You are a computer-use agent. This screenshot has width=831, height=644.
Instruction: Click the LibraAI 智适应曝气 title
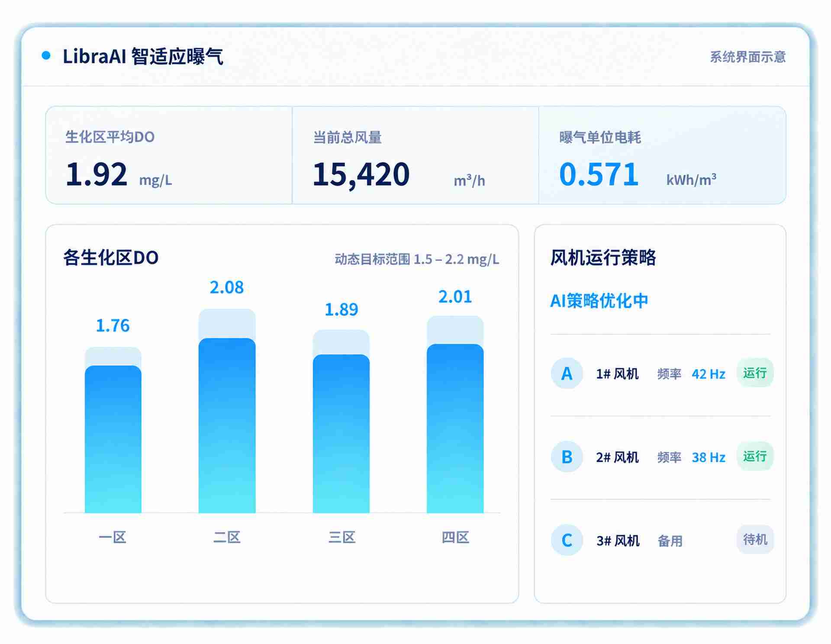tap(143, 56)
